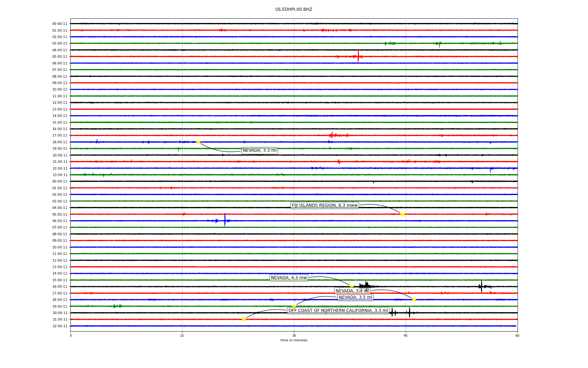
Task: Click the FIJI ISLANDS REGION event star
Action: [402, 214]
